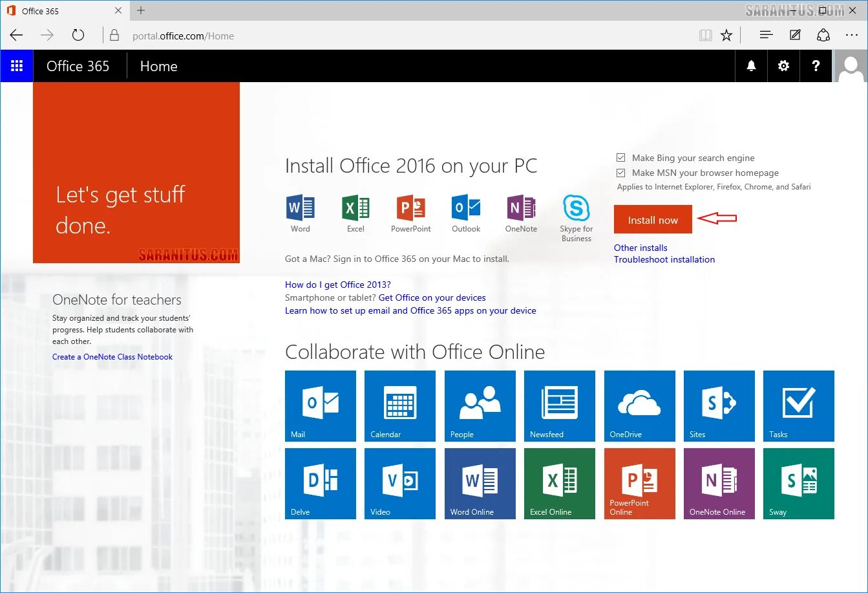Open the browser Hub icon
Viewport: 868px width, 593px height.
click(766, 36)
